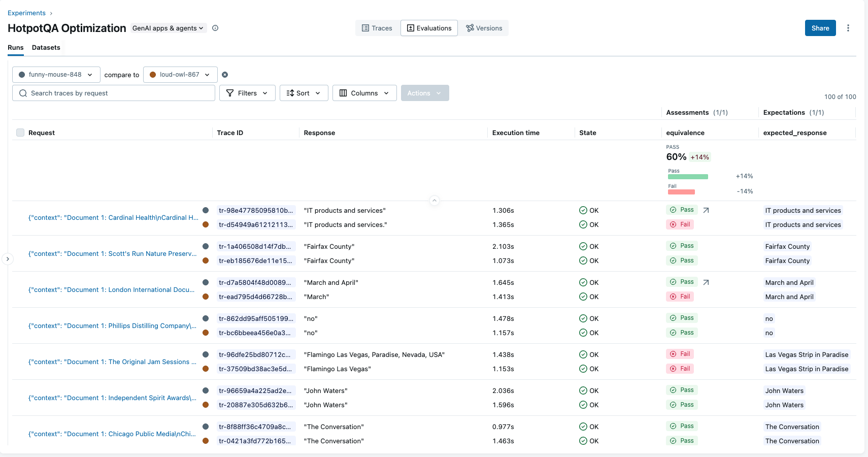Click the green Pass percentage bar

(x=688, y=176)
